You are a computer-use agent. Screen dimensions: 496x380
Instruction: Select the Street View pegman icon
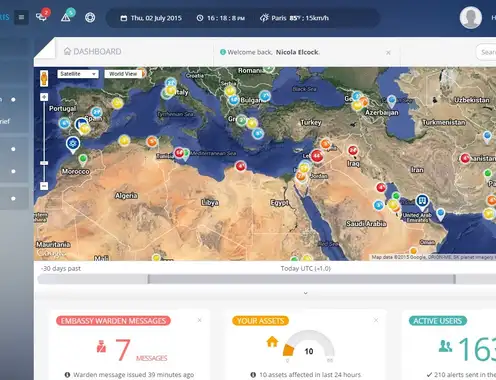pyautogui.click(x=44, y=78)
